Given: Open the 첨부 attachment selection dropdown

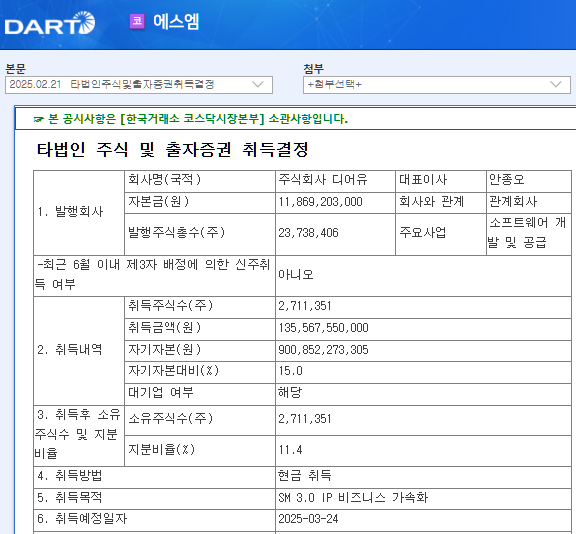Looking at the screenshot, I should pyautogui.click(x=437, y=85).
